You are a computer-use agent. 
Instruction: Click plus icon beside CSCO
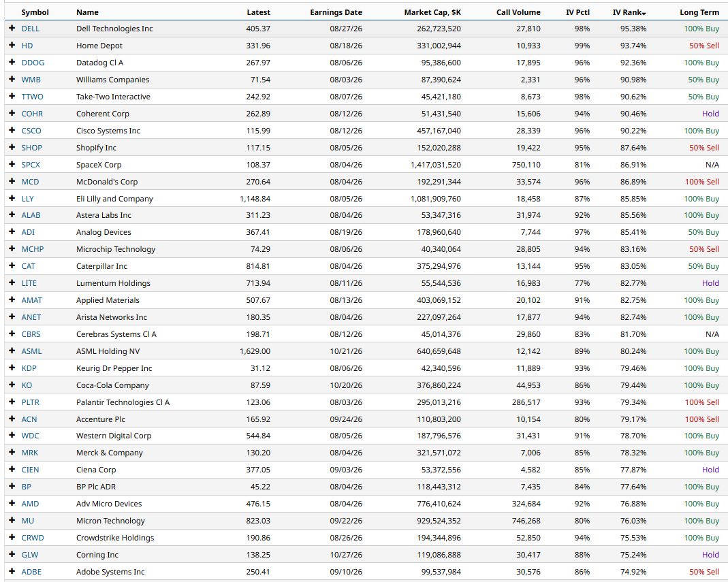12,131
